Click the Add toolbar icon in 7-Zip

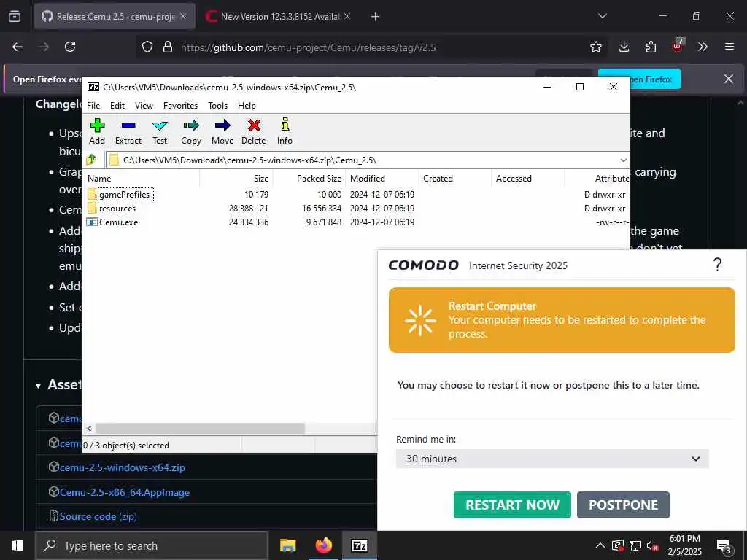97,131
